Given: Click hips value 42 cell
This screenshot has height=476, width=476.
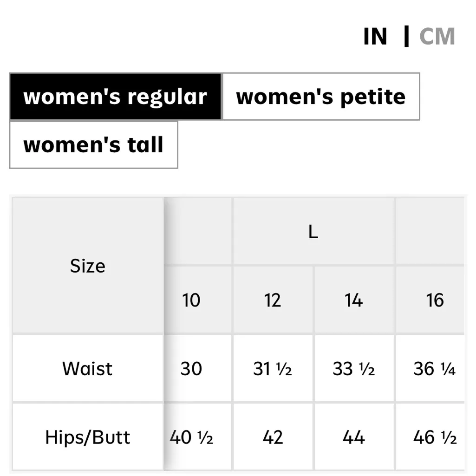Looking at the screenshot, I should click(x=273, y=437).
